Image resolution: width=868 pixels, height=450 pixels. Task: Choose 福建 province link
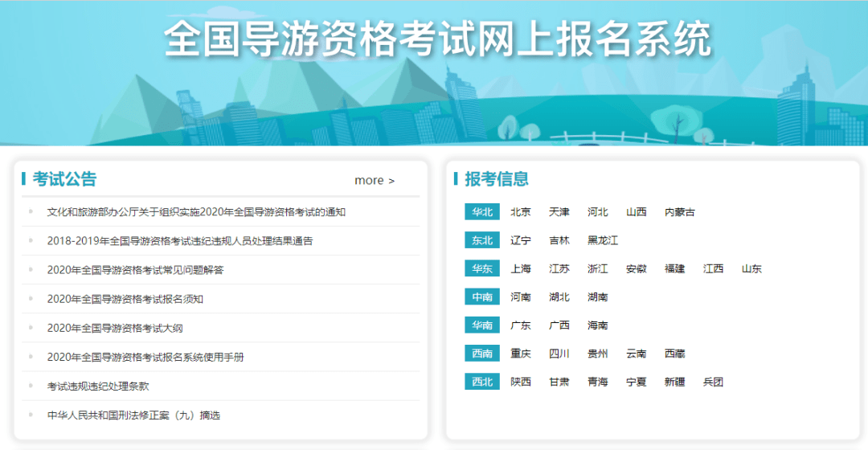pos(674,268)
